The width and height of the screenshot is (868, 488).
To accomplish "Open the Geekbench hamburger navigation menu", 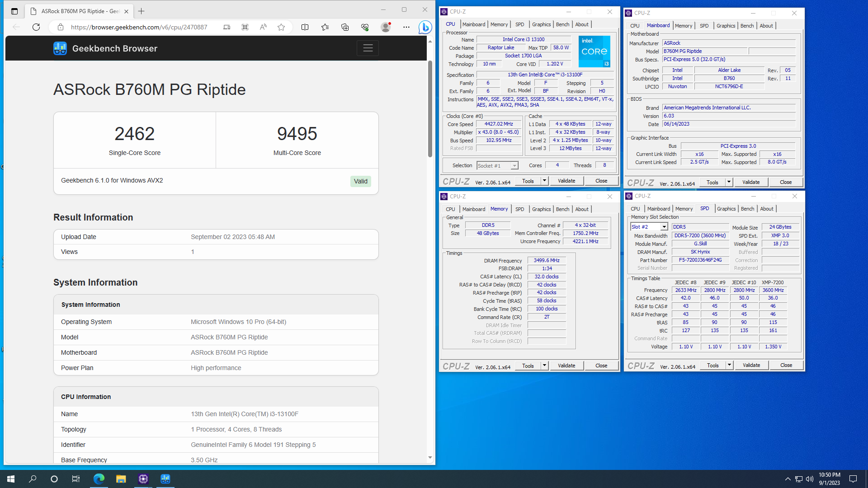I will coord(368,48).
